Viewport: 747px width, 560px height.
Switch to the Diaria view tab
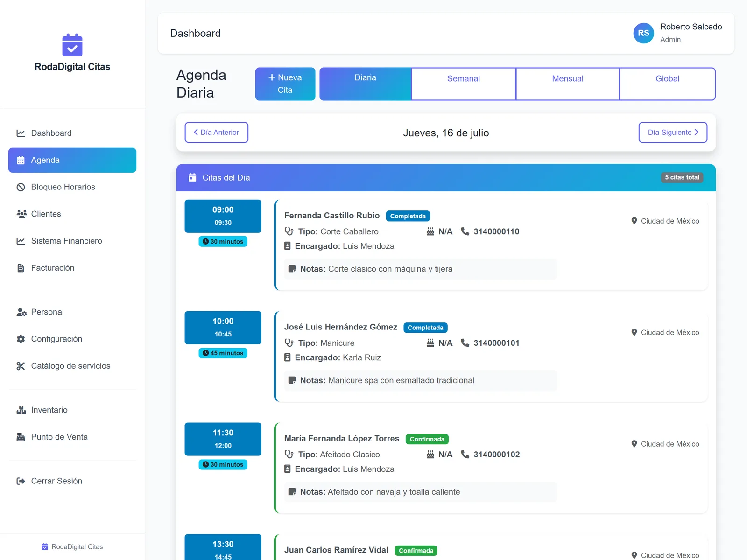[365, 84]
